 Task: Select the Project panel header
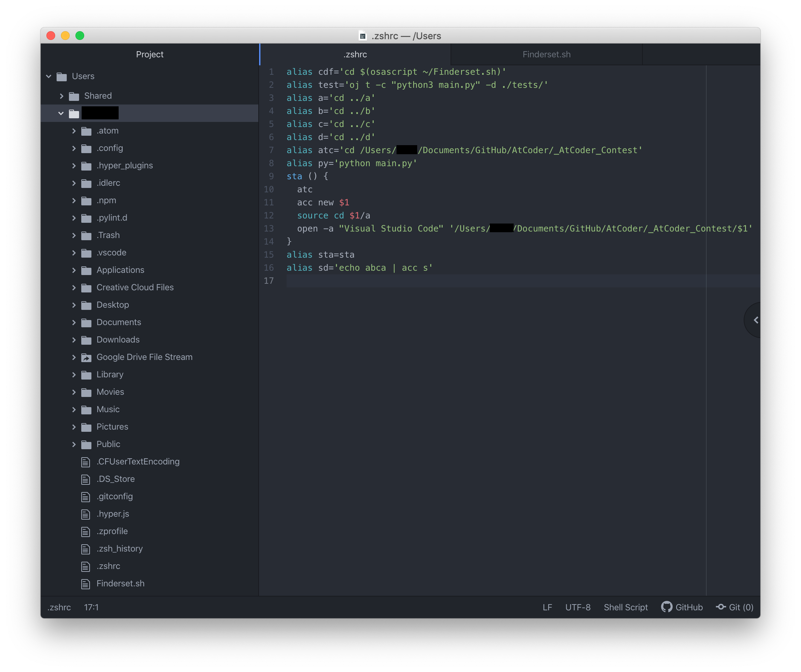[x=149, y=54]
